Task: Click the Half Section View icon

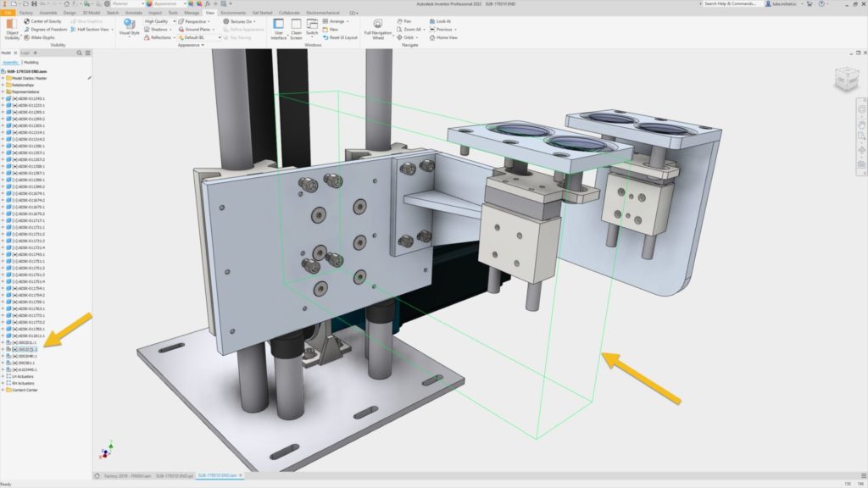Action: click(73, 30)
